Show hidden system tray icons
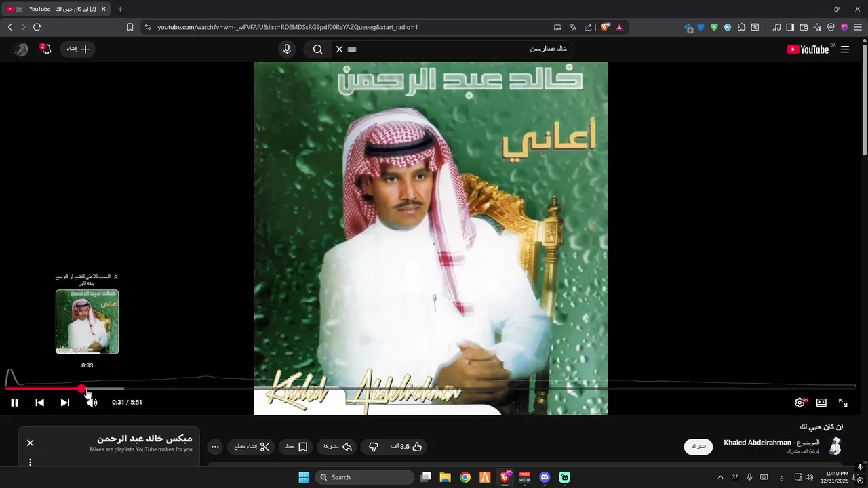This screenshot has width=868, height=488. click(720, 477)
